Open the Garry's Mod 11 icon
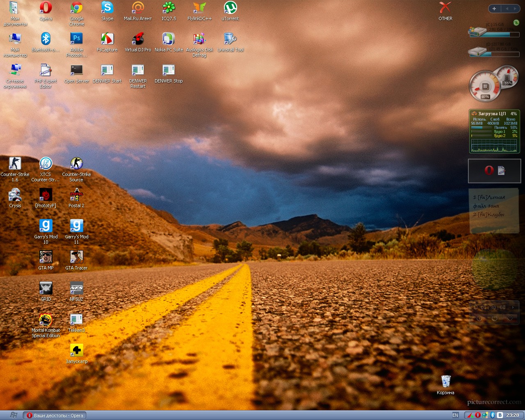 click(x=76, y=226)
